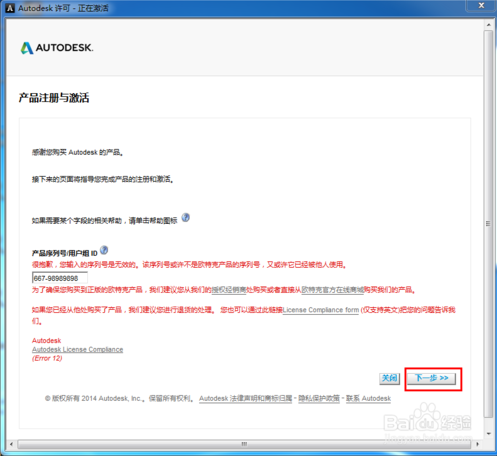Click the 下一步 >> button

coord(432,378)
